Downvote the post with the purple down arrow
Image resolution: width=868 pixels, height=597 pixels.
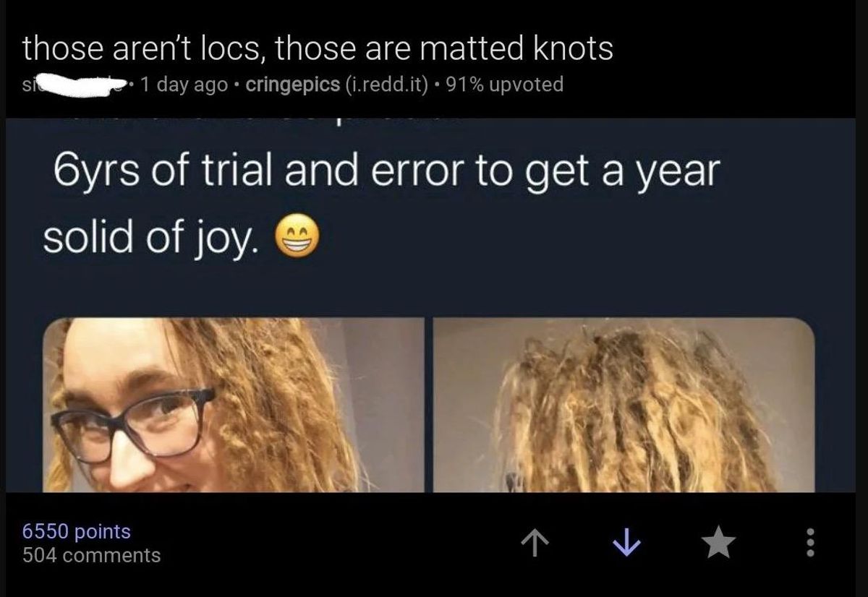click(624, 543)
